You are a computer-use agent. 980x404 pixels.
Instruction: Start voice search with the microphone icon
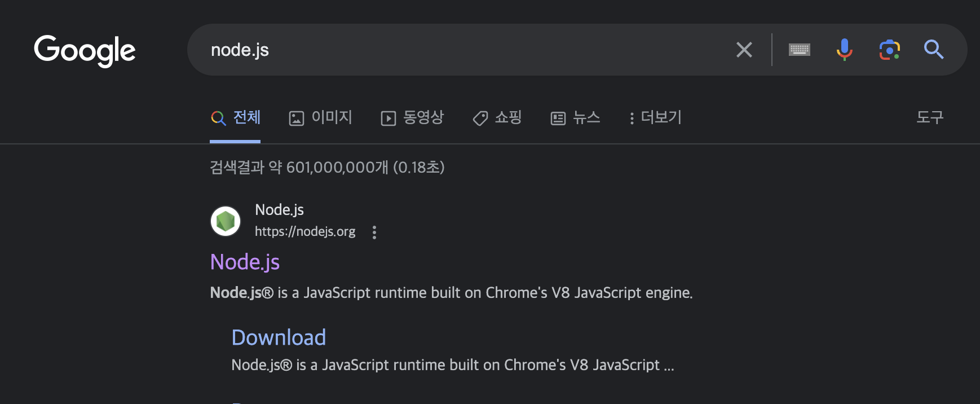point(844,50)
